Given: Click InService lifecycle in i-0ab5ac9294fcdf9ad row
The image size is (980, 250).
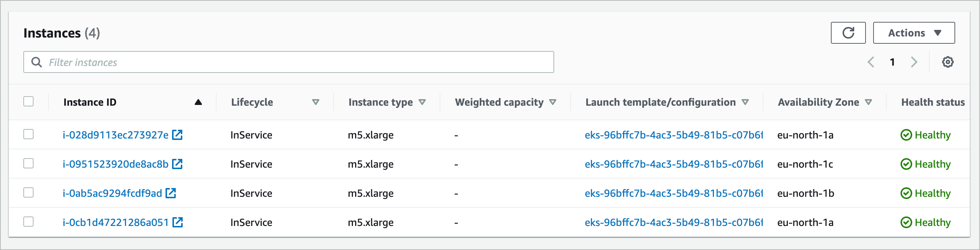Looking at the screenshot, I should [252, 193].
